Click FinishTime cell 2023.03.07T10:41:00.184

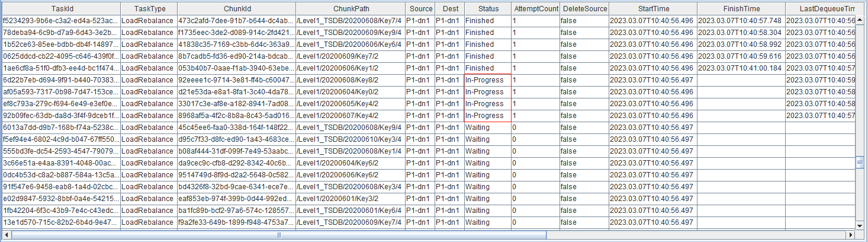tap(741, 68)
